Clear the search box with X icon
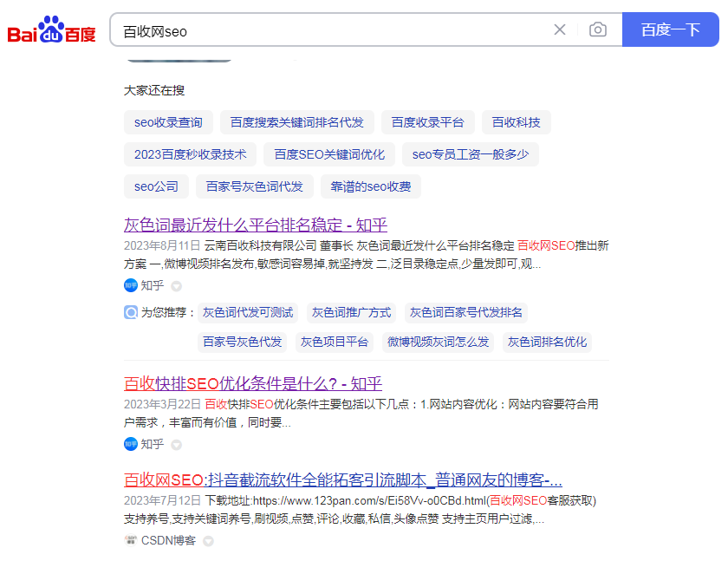Image resolution: width=728 pixels, height=561 pixels. click(x=560, y=29)
